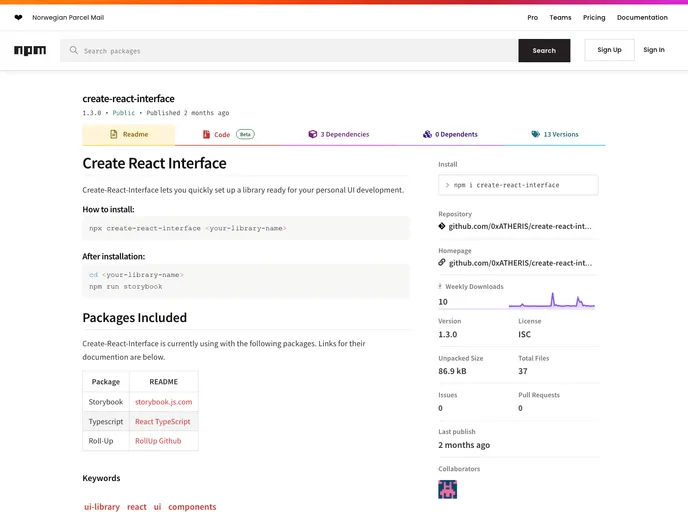Show the 13 Versions tab
The height and width of the screenshot is (512, 688).
[554, 134]
